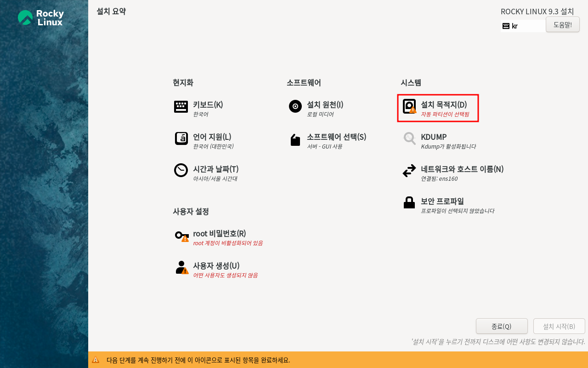Viewport: 588px width, 368px height.
Task: Open 설치 목적지(D) settings
Action: click(444, 104)
